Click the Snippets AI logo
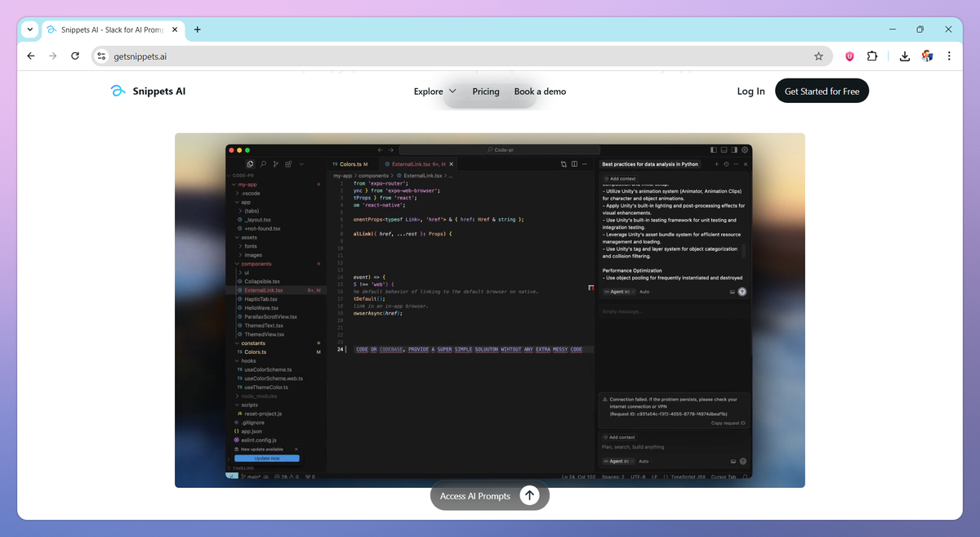980x537 pixels. [x=148, y=91]
